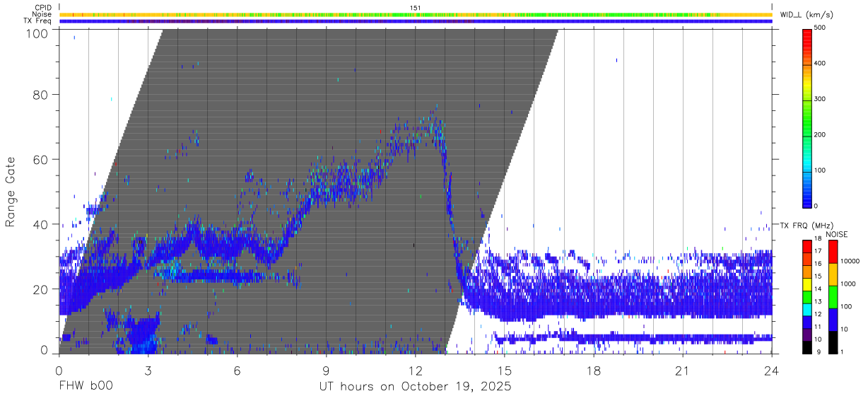
Task: Click the red top of the width color bar
Action: [x=807, y=35]
